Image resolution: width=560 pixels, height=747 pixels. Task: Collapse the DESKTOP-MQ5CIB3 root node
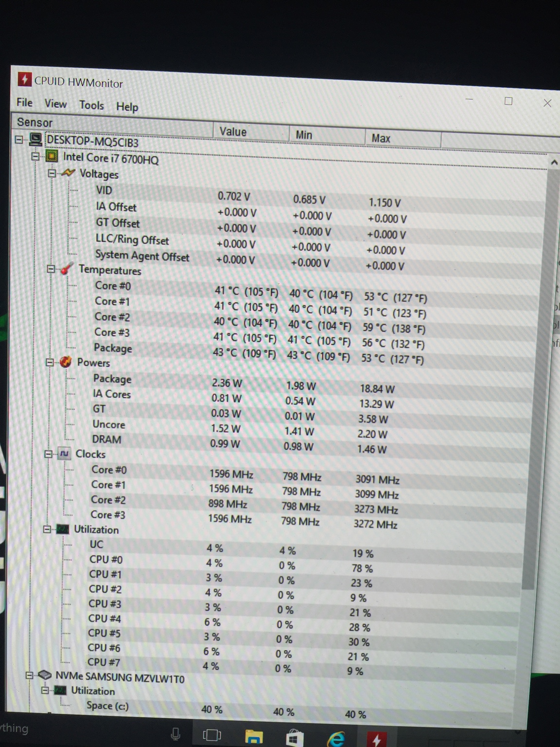[19, 140]
